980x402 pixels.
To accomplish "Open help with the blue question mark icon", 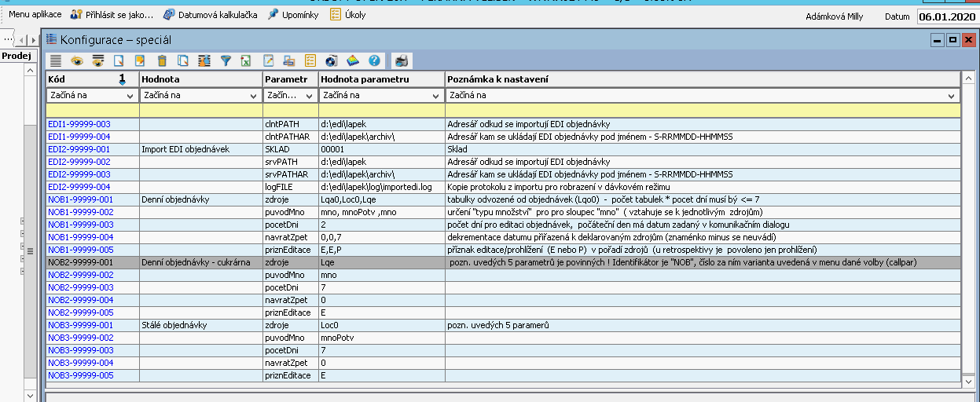I will click(x=374, y=60).
